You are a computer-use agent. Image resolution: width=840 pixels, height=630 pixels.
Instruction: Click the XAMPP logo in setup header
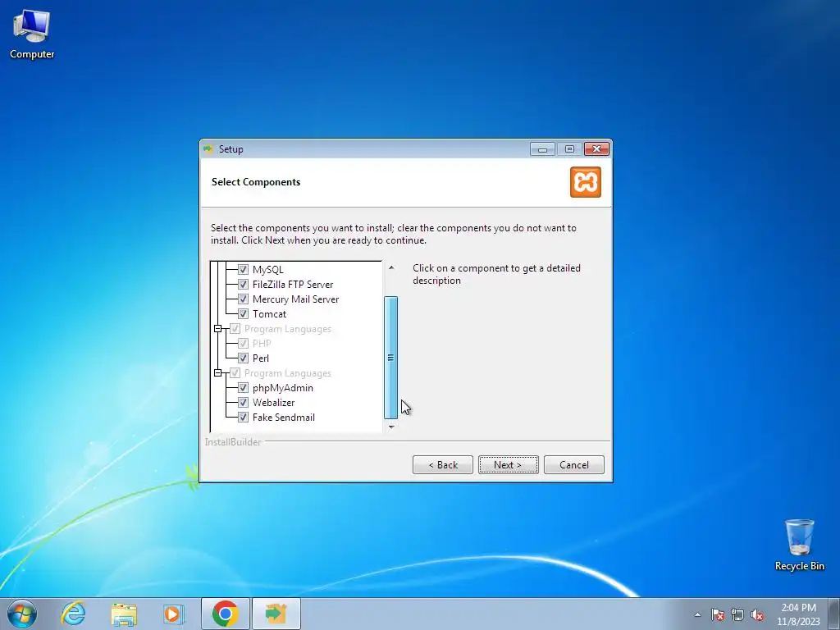click(586, 182)
